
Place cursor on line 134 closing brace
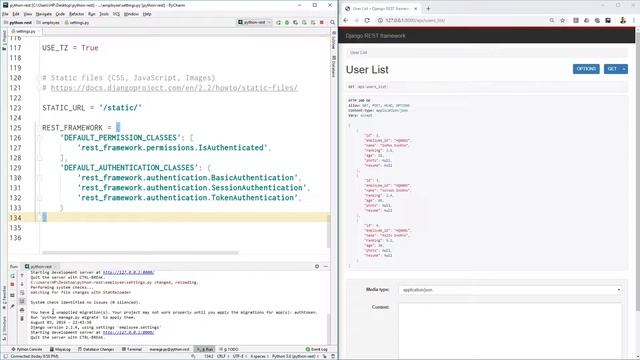pos(44,218)
